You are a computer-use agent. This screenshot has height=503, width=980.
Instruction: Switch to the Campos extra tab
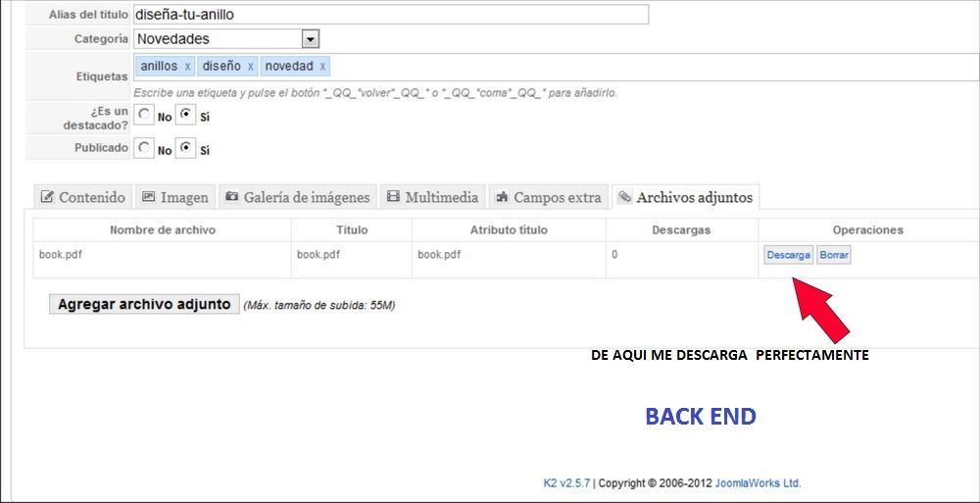coord(549,197)
